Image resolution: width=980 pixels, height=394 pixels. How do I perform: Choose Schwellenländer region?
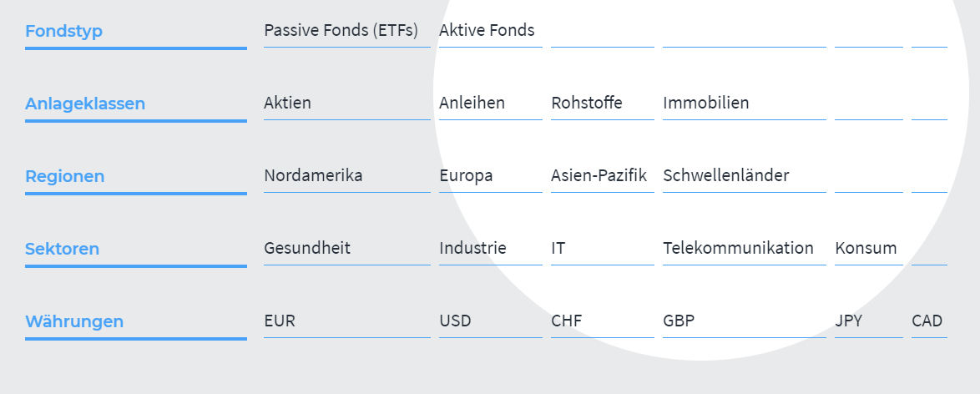coord(725,175)
